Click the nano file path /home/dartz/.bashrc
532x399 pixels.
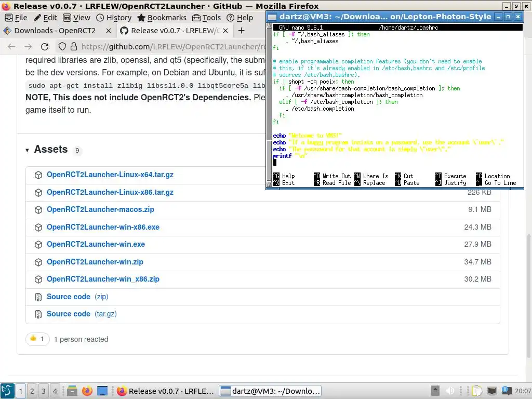[408, 28]
